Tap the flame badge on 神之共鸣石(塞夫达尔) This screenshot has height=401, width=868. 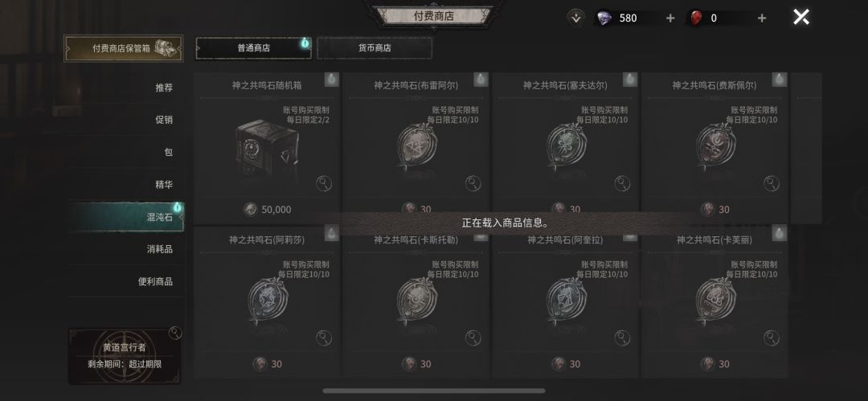click(630, 80)
